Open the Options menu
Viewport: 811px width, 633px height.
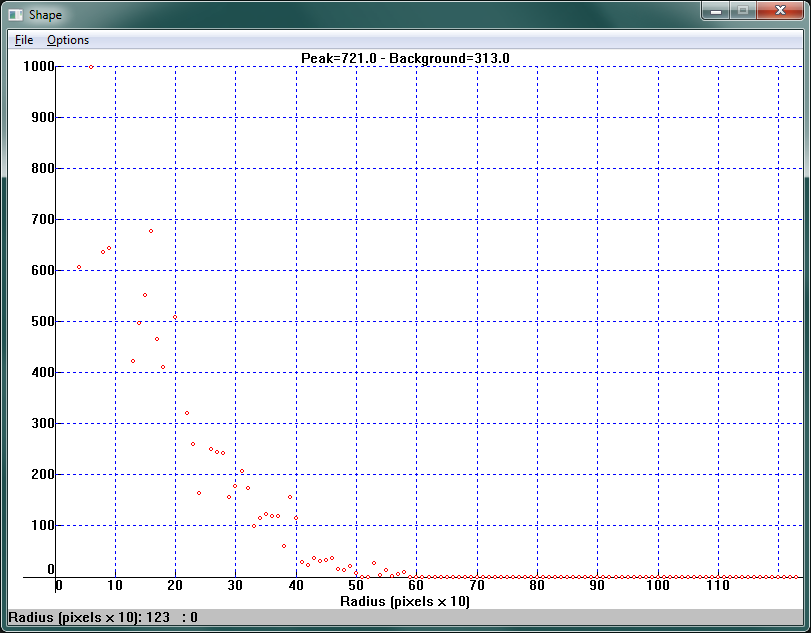tap(68, 40)
